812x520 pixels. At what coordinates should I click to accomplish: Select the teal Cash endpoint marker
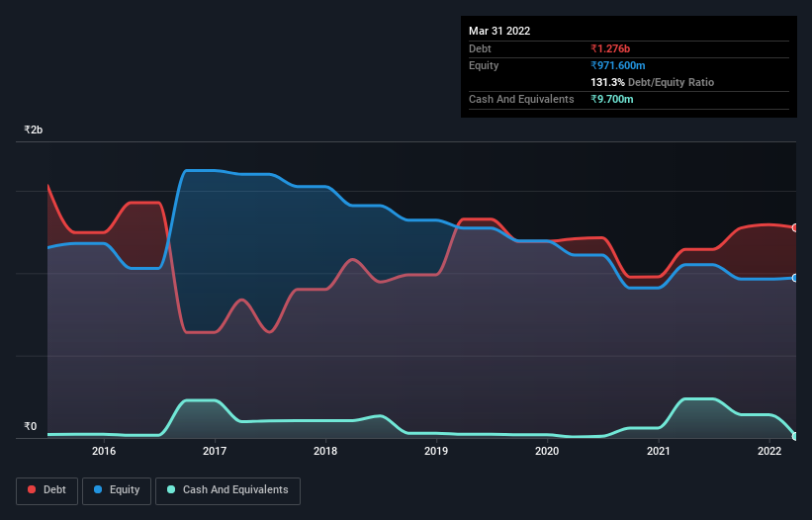[x=795, y=436]
